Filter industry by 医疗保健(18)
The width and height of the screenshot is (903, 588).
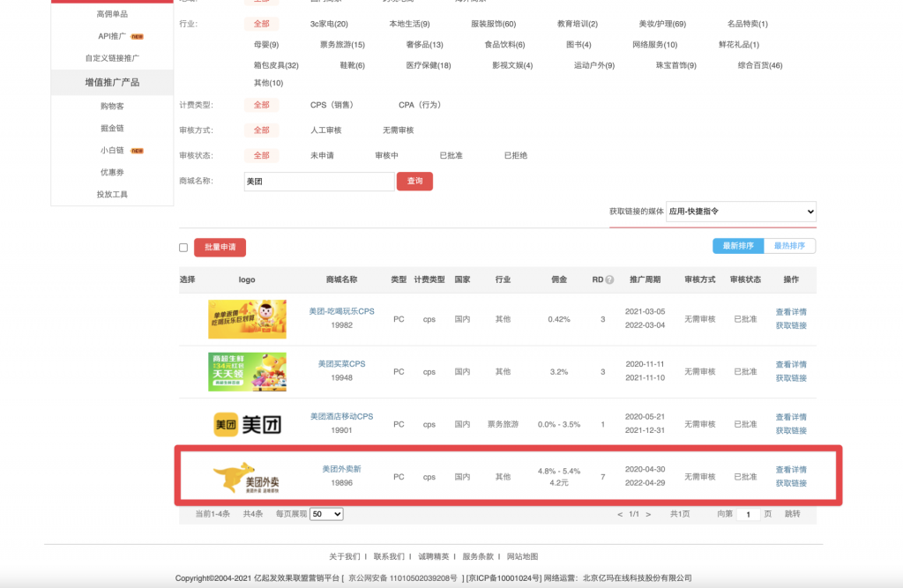click(429, 65)
